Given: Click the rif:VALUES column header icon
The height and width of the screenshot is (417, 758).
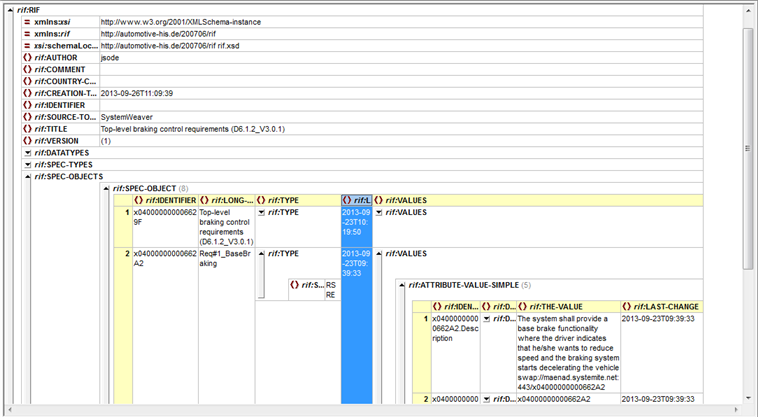Looking at the screenshot, I should pyautogui.click(x=379, y=200).
